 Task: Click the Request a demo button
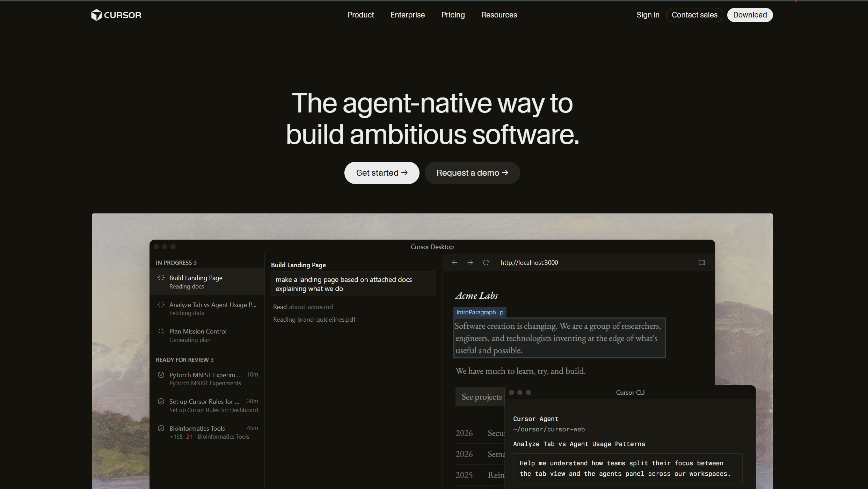coord(472,173)
